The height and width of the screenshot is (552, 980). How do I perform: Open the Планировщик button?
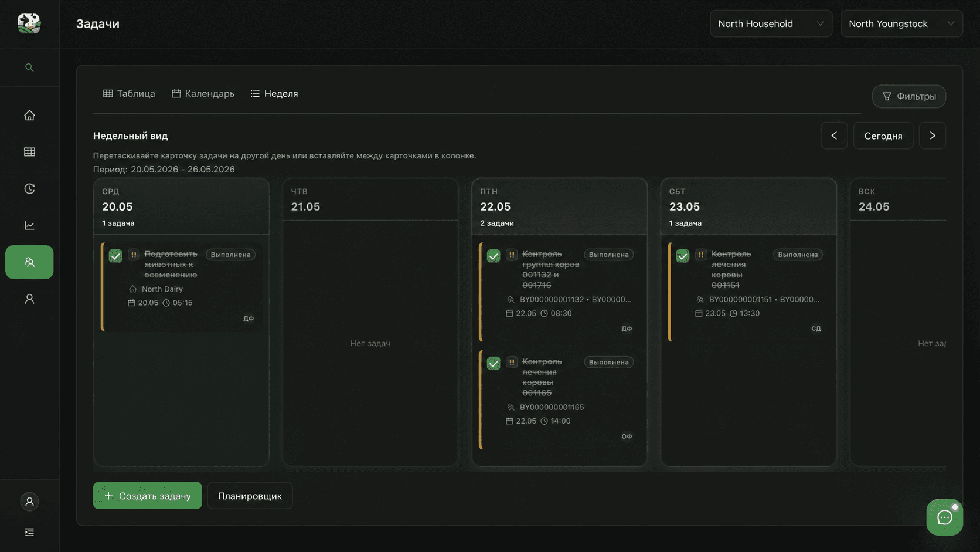coord(250,496)
